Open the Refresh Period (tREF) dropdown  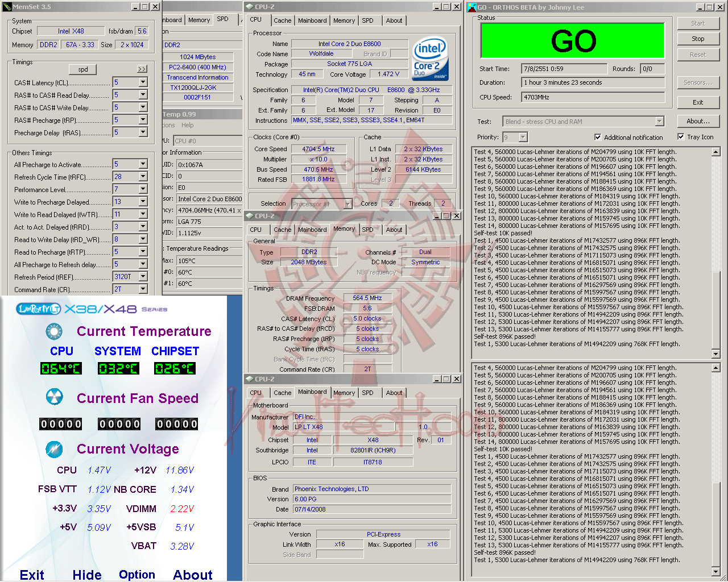click(x=143, y=277)
